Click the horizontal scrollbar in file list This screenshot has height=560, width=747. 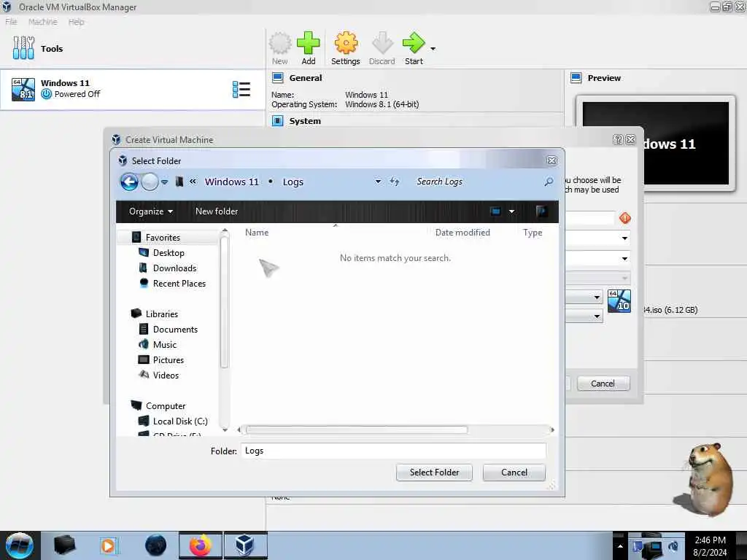coord(356,429)
